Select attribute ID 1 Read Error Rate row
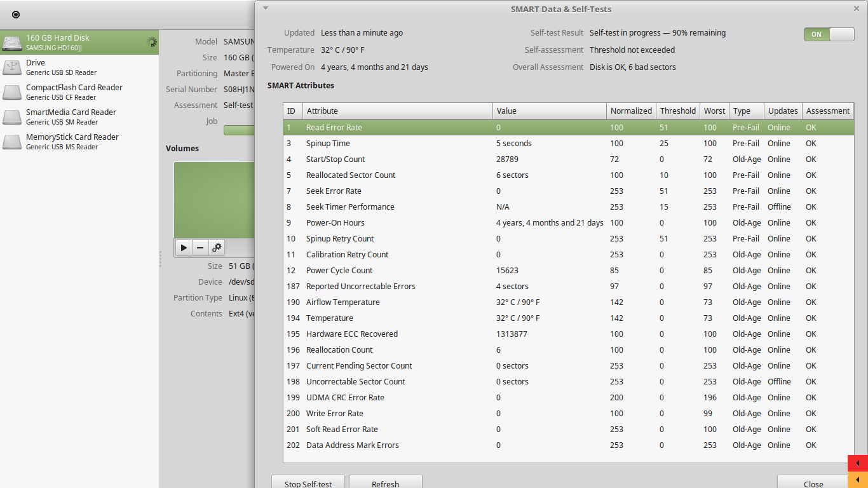Viewport: 868px width, 488px height. 568,127
